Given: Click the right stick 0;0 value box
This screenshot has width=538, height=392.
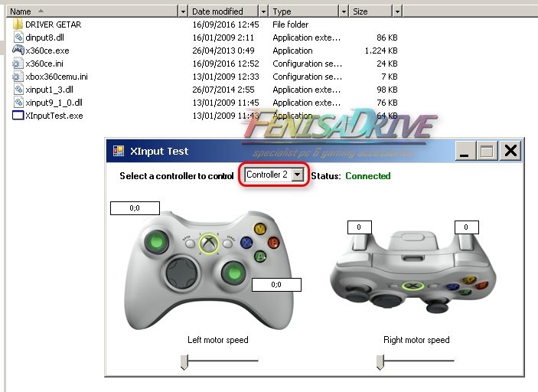Looking at the screenshot, I should (x=276, y=285).
